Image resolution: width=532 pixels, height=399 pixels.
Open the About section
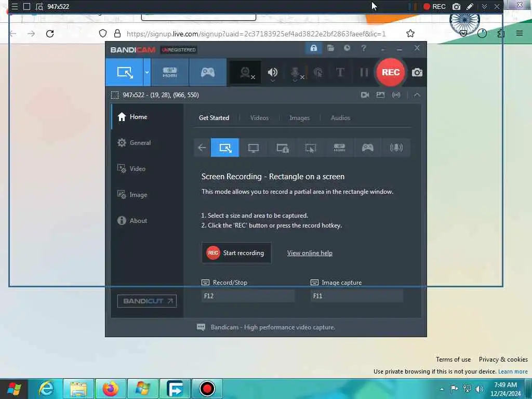point(147,220)
